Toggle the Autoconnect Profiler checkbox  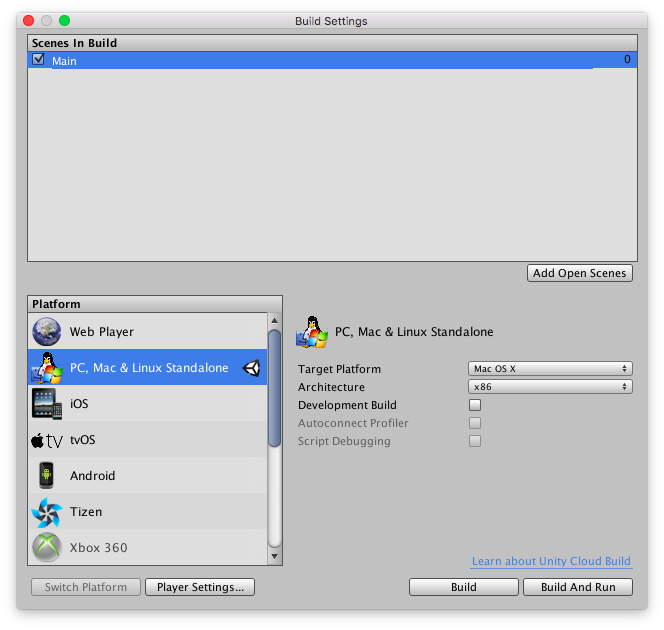[x=475, y=423]
